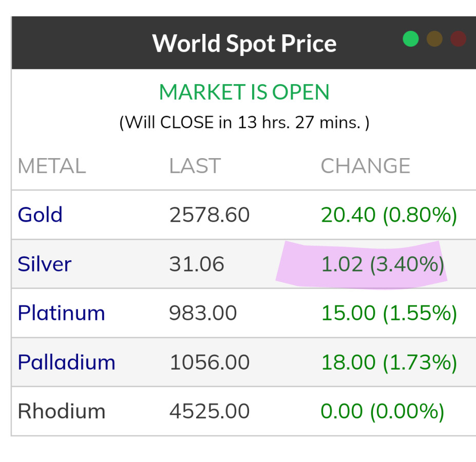Select the Rhodium row label
Image resolution: width=476 pixels, height=462 pixels.
(61, 411)
